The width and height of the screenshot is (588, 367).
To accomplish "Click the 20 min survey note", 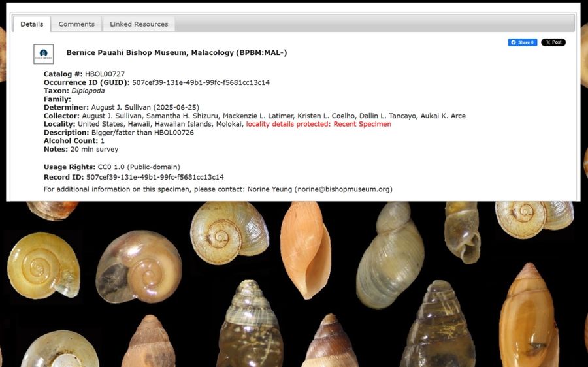I will pos(94,149).
